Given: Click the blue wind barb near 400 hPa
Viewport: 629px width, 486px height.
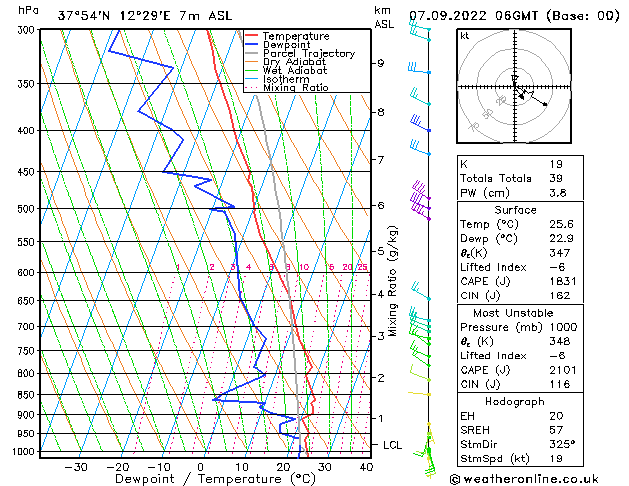Looking at the screenshot, I should click(x=420, y=124).
